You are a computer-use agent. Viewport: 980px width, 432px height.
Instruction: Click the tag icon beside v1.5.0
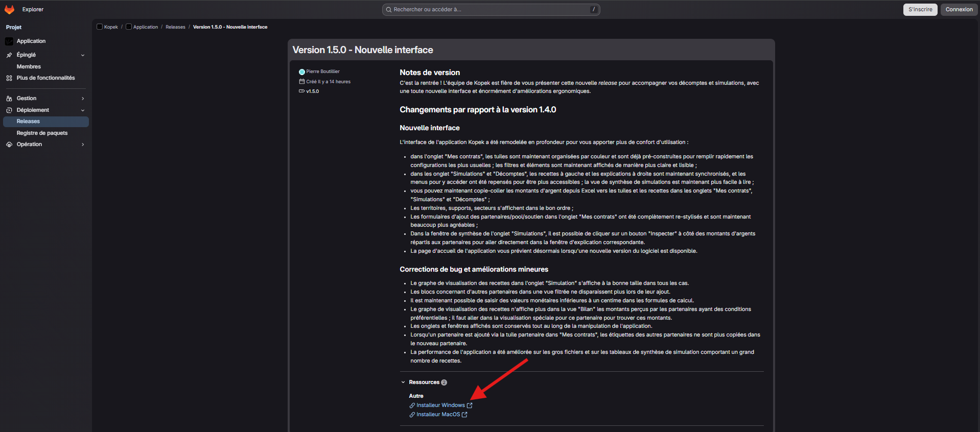click(302, 91)
